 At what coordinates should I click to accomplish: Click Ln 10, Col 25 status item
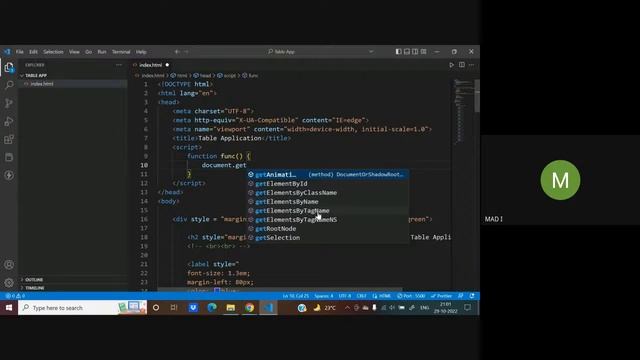296,296
